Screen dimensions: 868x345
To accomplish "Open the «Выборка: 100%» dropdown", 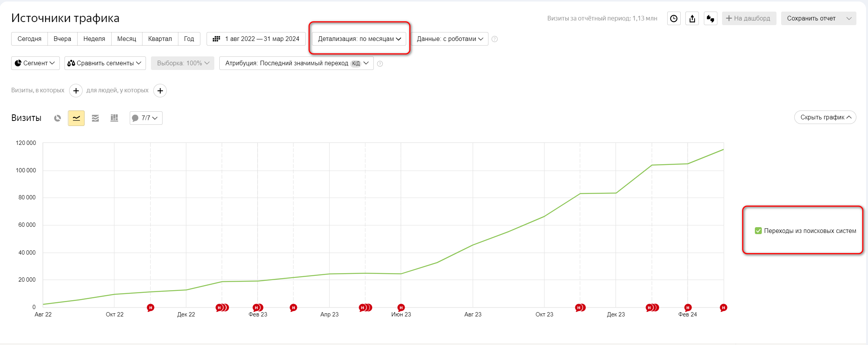I will pyautogui.click(x=183, y=63).
